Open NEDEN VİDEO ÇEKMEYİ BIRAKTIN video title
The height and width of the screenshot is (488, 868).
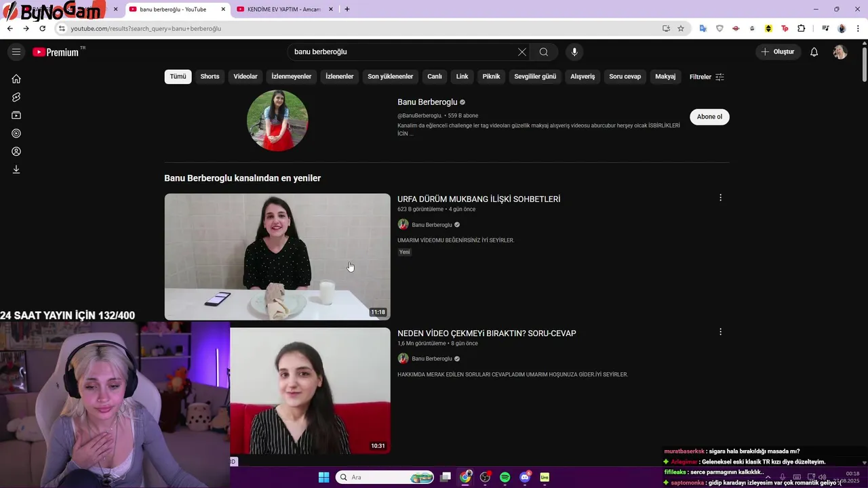click(x=487, y=333)
